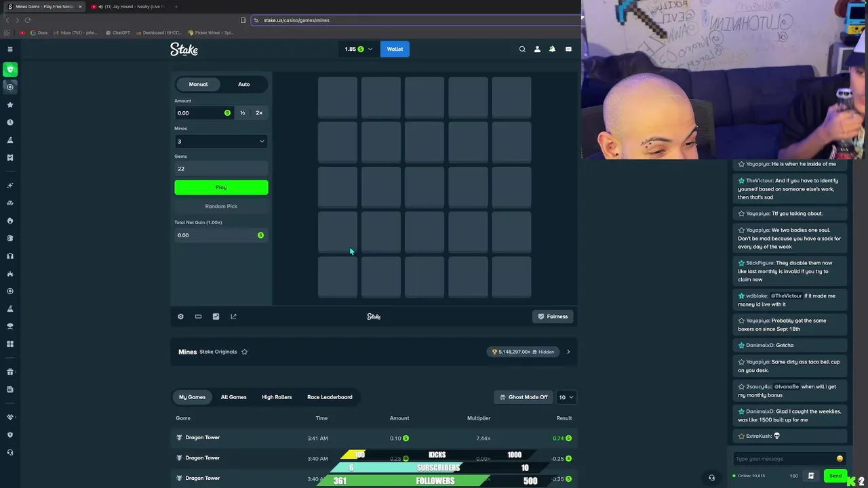Open the hamburger menu in Stake sidebar
Screen dimensions: 868x488
pyautogui.click(x=9, y=49)
